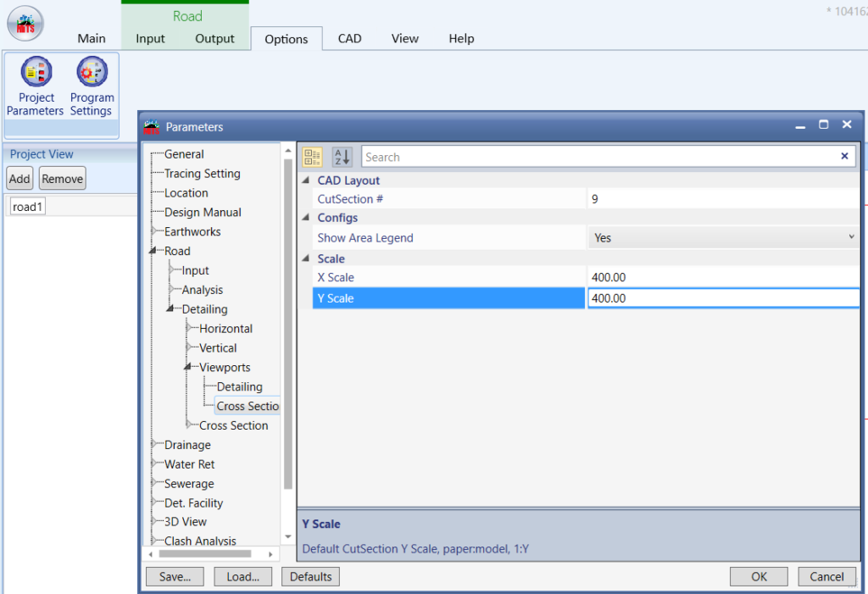Confirm the parameters with OK
The image size is (868, 594).
[759, 577]
